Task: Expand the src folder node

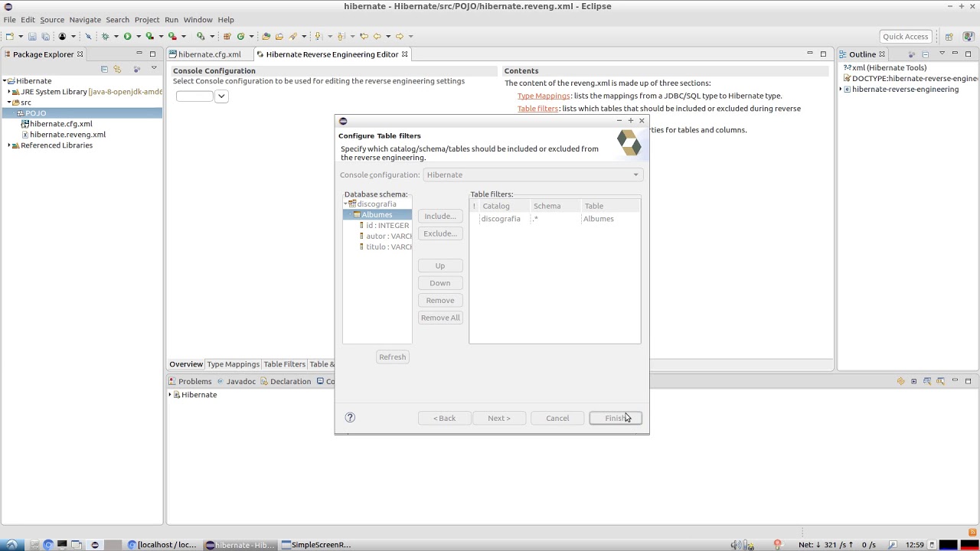Action: pyautogui.click(x=9, y=103)
